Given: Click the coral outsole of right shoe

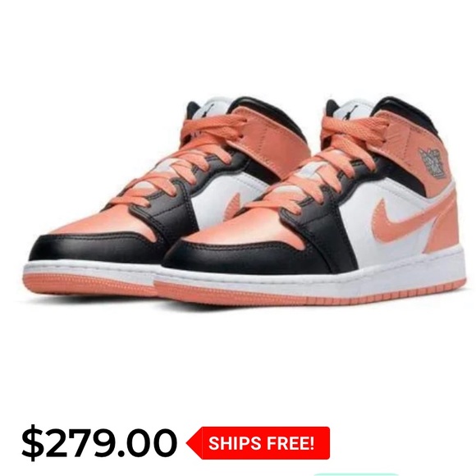Looking at the screenshot, I should (304, 293).
